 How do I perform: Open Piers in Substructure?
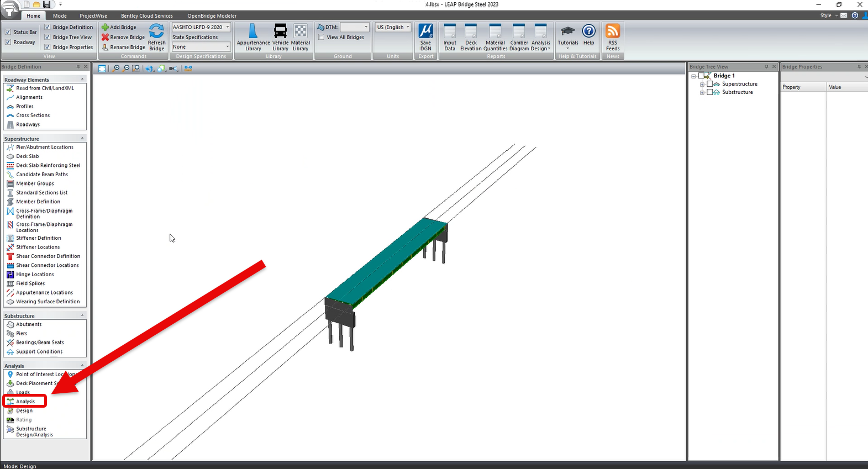(x=22, y=334)
